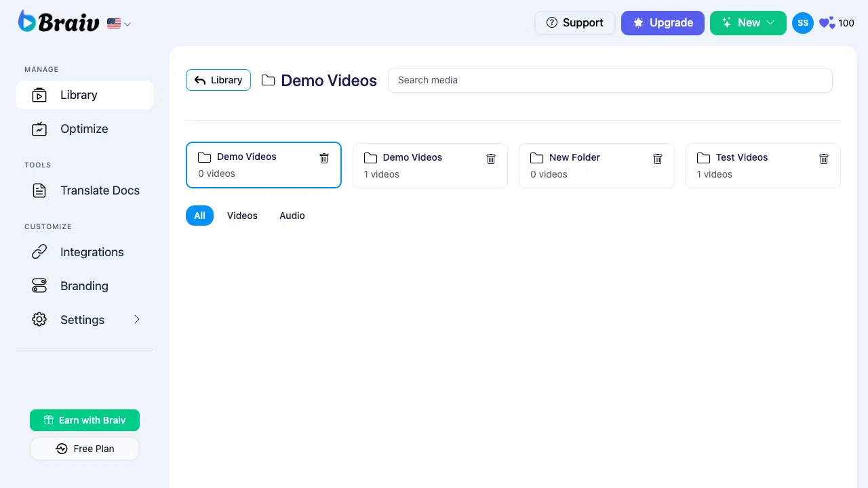Click the Earn with Braiv button
This screenshot has height=488, width=868.
coord(85,420)
